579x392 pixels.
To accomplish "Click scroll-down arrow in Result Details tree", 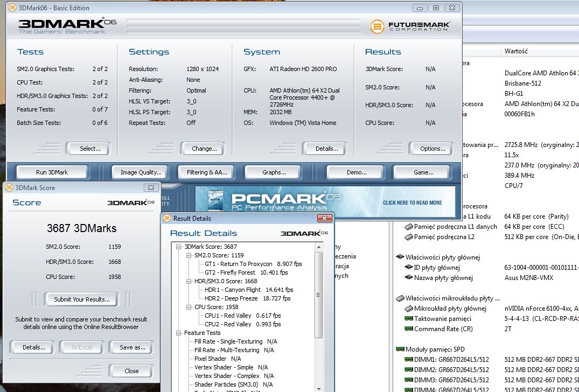I will (x=319, y=389).
